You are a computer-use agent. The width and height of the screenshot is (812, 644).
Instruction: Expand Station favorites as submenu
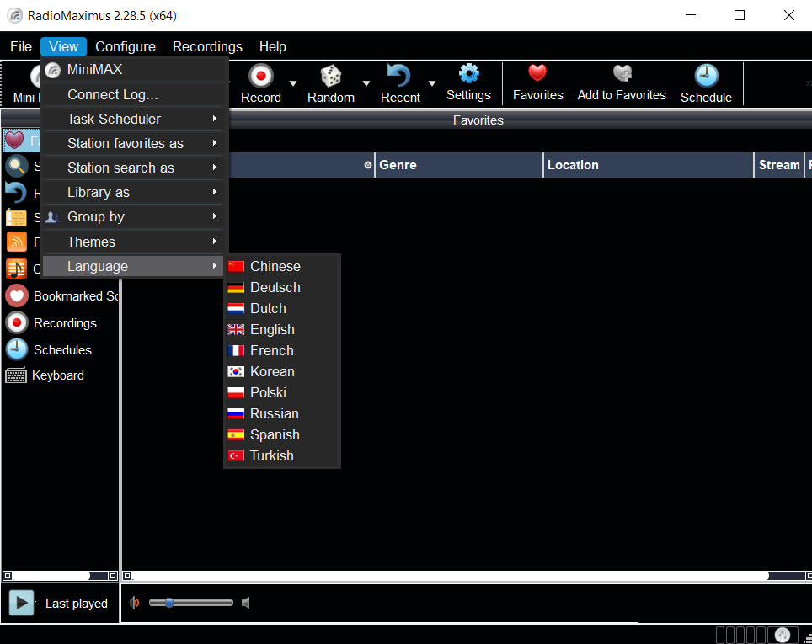pos(135,143)
